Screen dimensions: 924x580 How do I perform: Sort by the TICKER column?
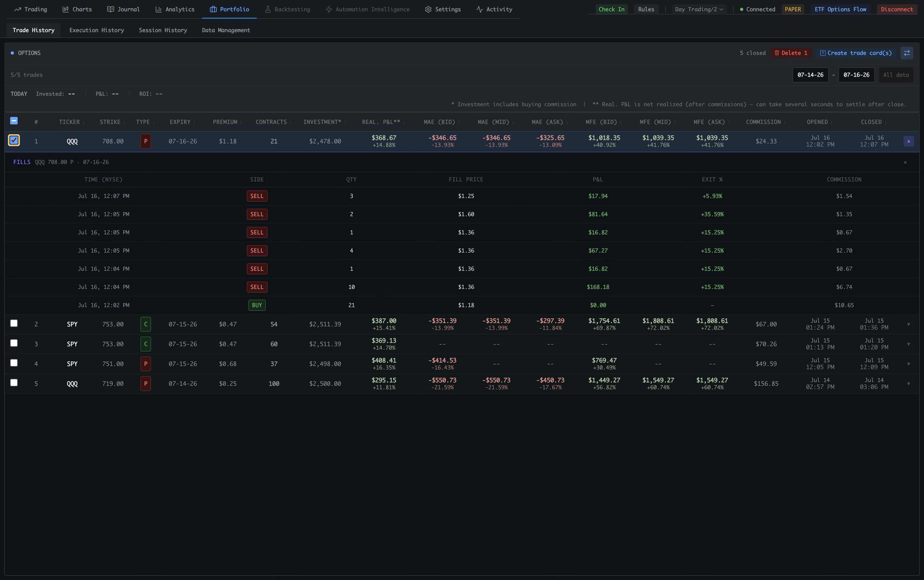coord(72,122)
